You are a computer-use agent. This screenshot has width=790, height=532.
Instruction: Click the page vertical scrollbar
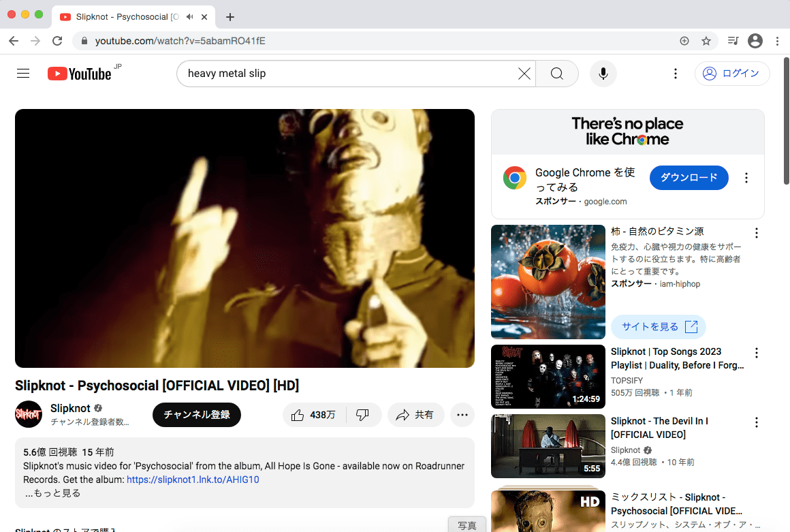[x=786, y=121]
